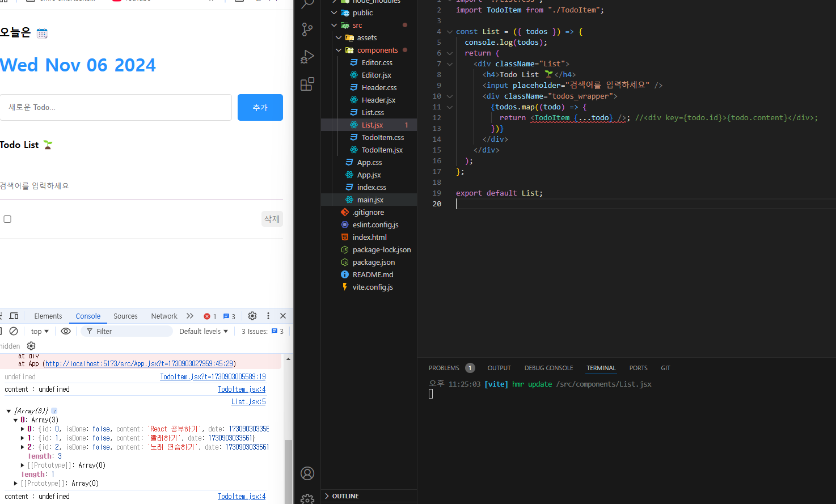The width and height of the screenshot is (836, 504).
Task: Fold code at line 4 arrow
Action: tap(449, 32)
